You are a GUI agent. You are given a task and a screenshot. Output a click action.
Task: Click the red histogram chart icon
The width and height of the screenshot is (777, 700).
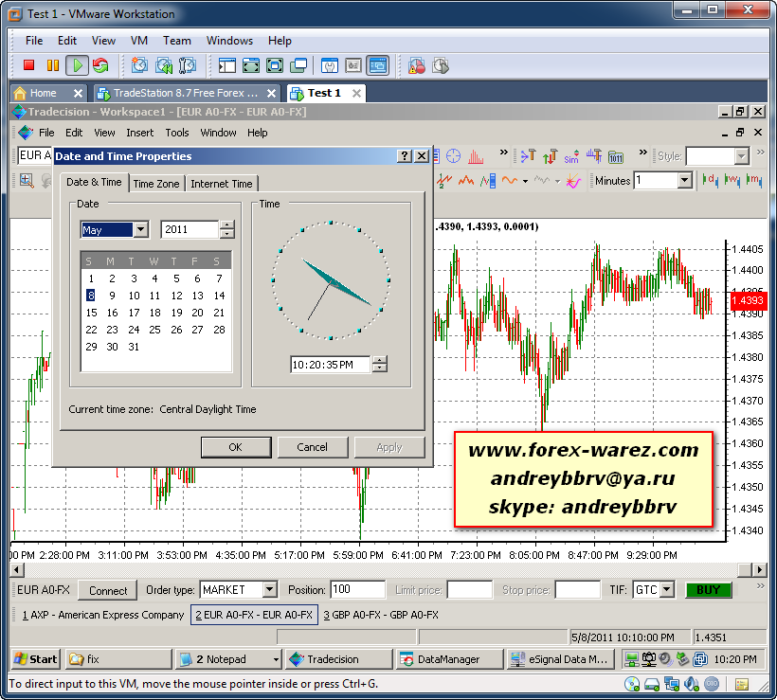[476, 156]
